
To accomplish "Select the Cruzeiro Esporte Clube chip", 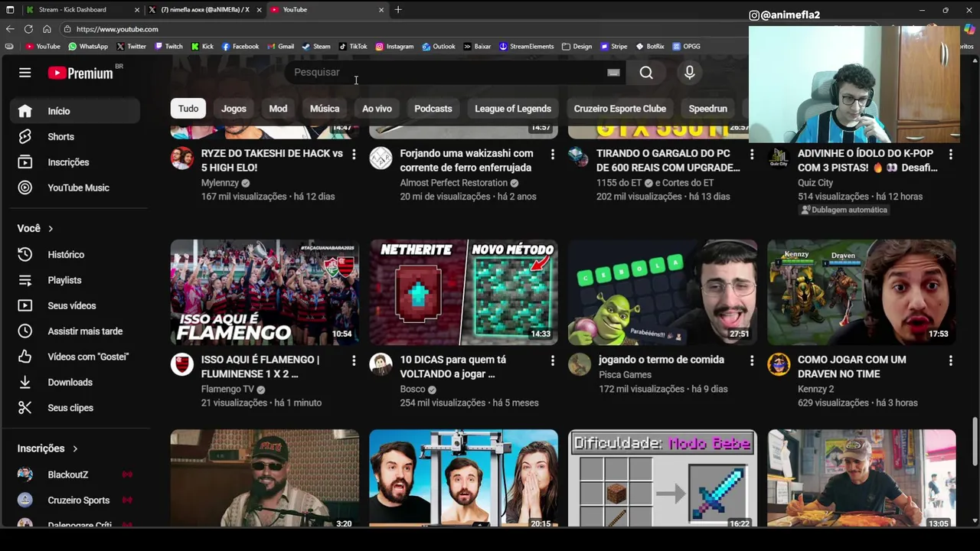I will (620, 109).
